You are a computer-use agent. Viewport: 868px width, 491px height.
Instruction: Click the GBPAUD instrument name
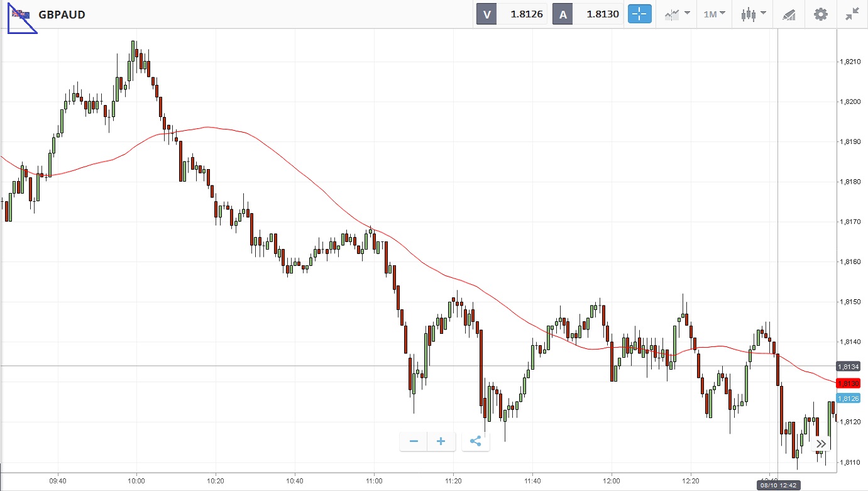(62, 14)
